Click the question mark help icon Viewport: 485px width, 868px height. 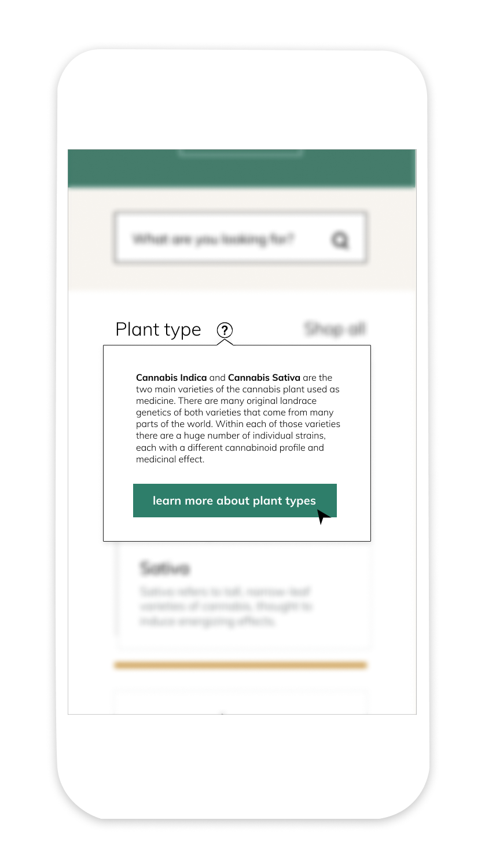tap(225, 330)
